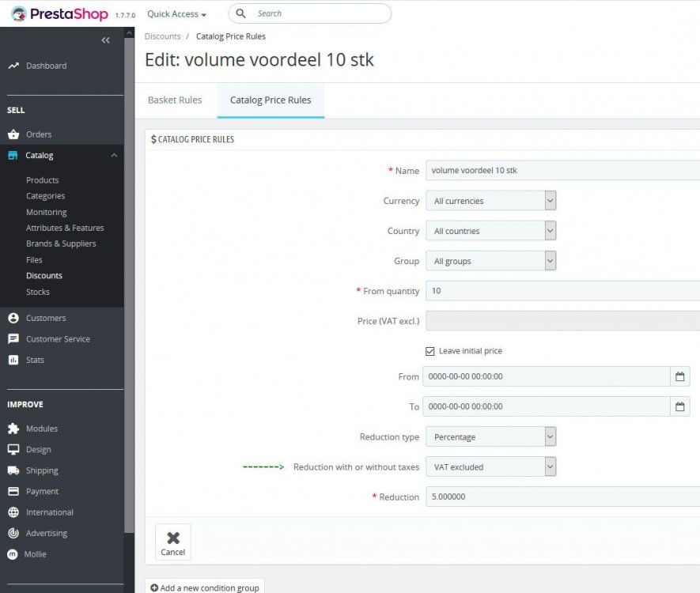
Task: Collapse the left sidebar with the double chevron
Action: pyautogui.click(x=105, y=40)
